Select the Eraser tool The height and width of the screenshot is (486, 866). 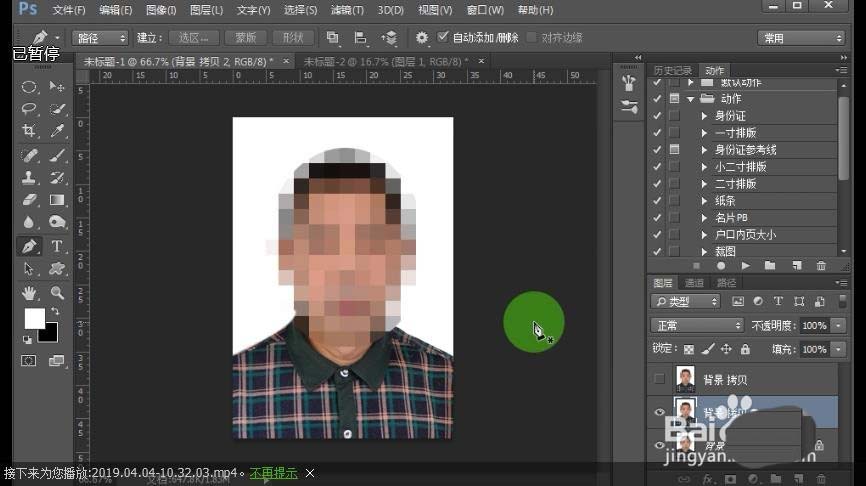click(x=30, y=199)
